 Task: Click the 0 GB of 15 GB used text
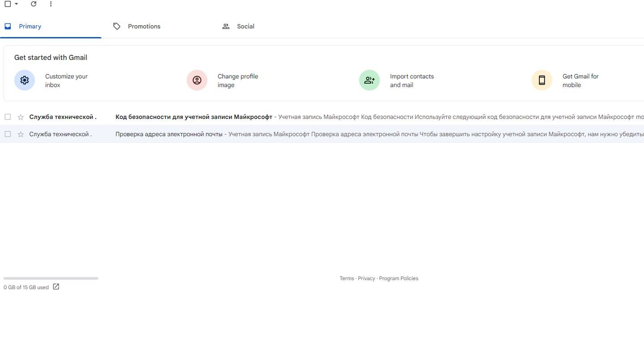pos(26,287)
